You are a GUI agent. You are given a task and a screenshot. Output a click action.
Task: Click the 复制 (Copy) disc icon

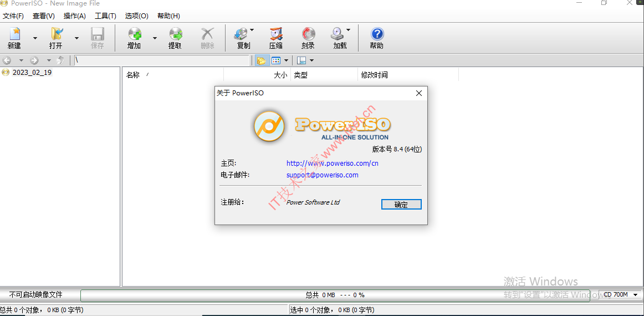pyautogui.click(x=241, y=34)
